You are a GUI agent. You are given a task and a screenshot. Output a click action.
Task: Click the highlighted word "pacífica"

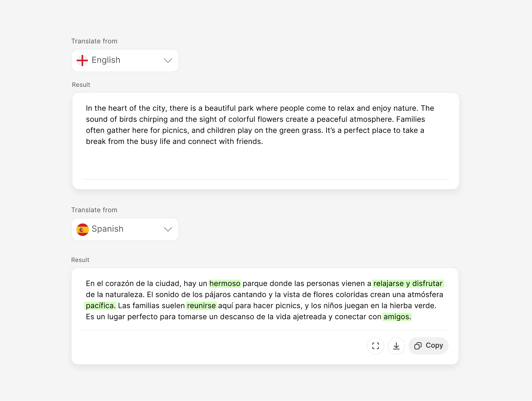pos(100,306)
